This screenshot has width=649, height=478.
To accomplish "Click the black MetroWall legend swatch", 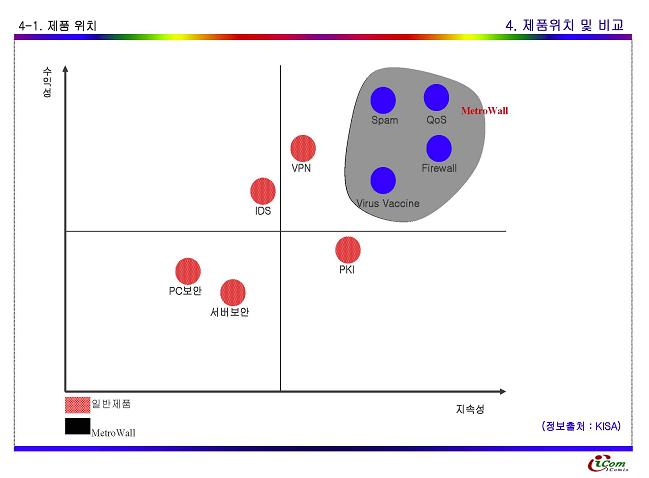I will pyautogui.click(x=77, y=427).
